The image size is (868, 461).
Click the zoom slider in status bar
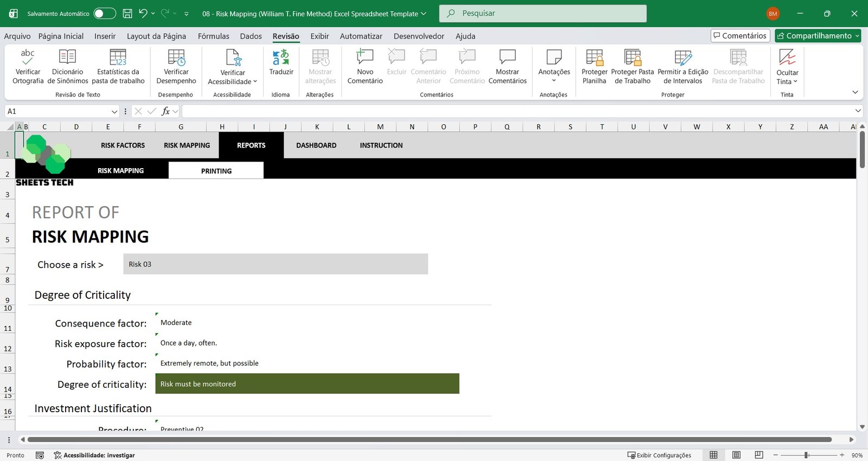[807, 455]
